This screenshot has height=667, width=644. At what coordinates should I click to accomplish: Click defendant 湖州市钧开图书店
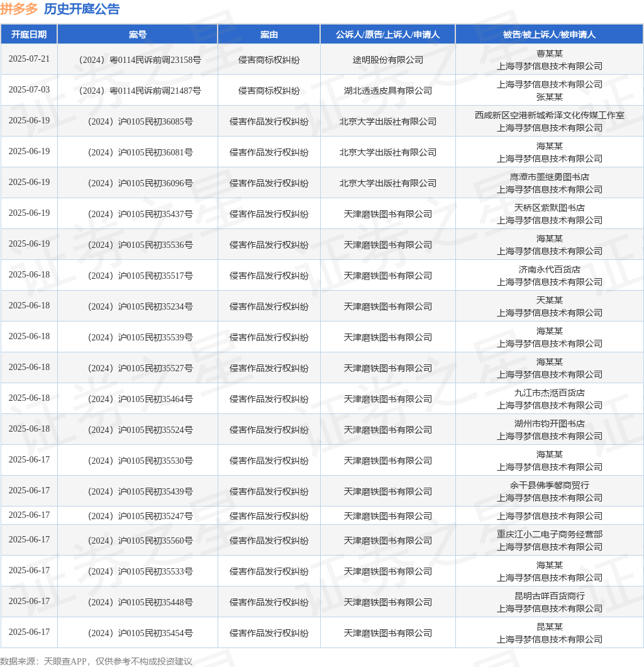pos(549,423)
